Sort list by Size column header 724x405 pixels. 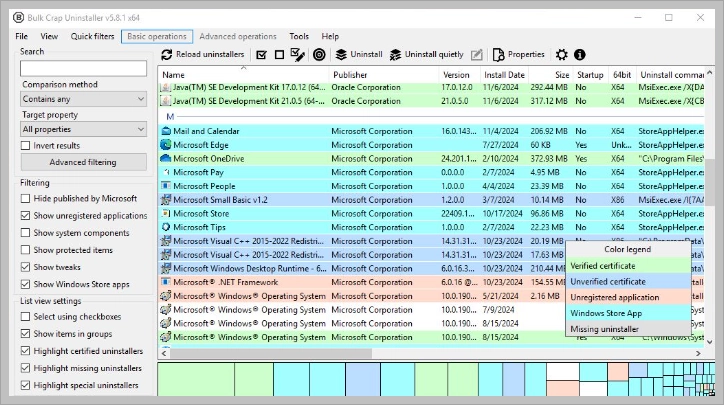[550, 75]
